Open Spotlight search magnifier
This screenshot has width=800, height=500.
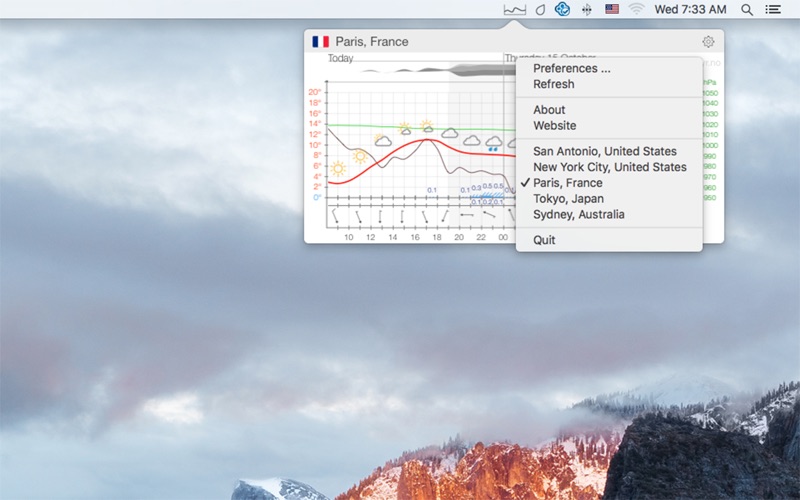point(747,10)
